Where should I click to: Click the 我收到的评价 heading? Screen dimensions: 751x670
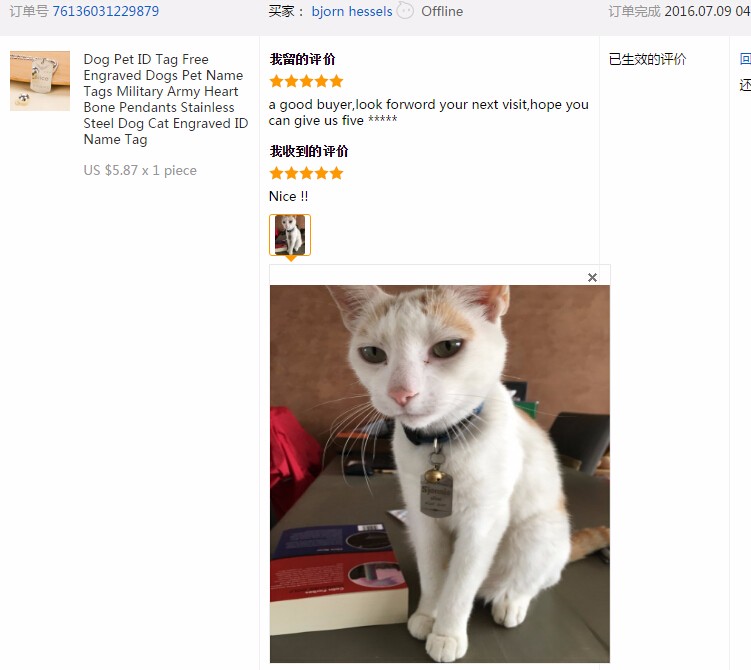click(x=309, y=151)
